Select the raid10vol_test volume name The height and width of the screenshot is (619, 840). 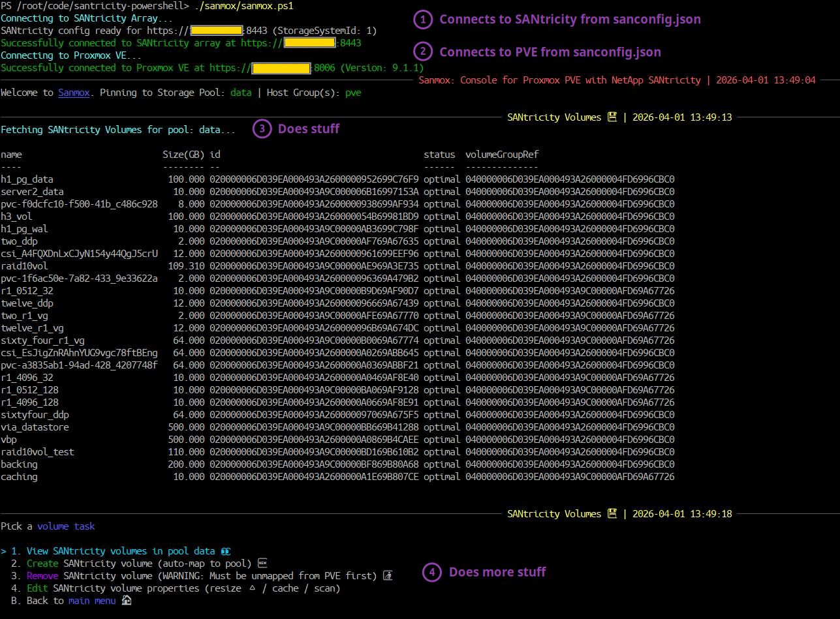coord(37,452)
